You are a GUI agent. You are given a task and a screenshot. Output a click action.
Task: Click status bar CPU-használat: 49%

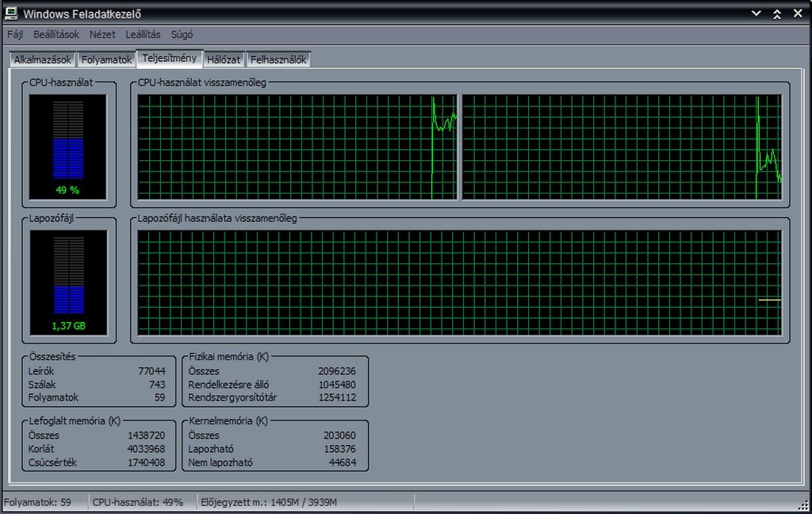[x=138, y=502]
